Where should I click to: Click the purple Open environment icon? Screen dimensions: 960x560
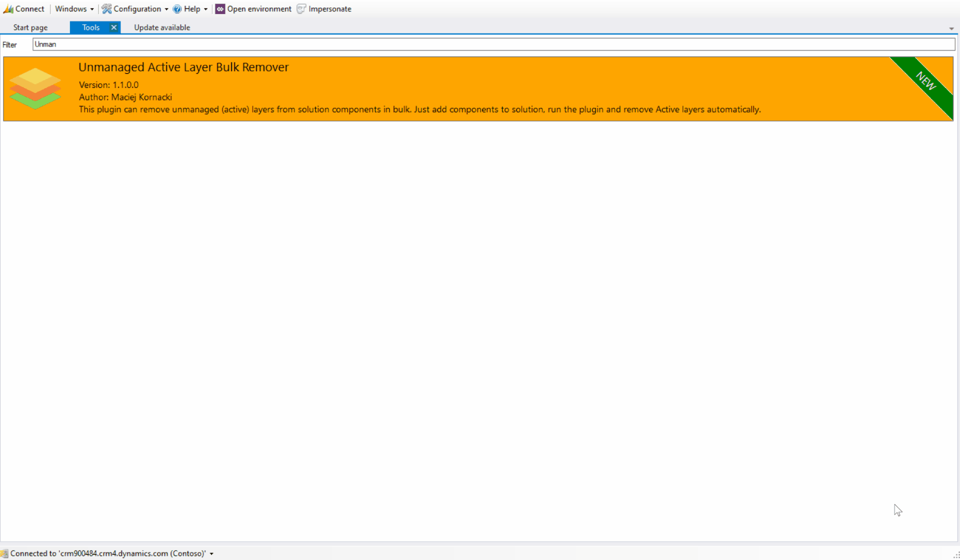220,9
